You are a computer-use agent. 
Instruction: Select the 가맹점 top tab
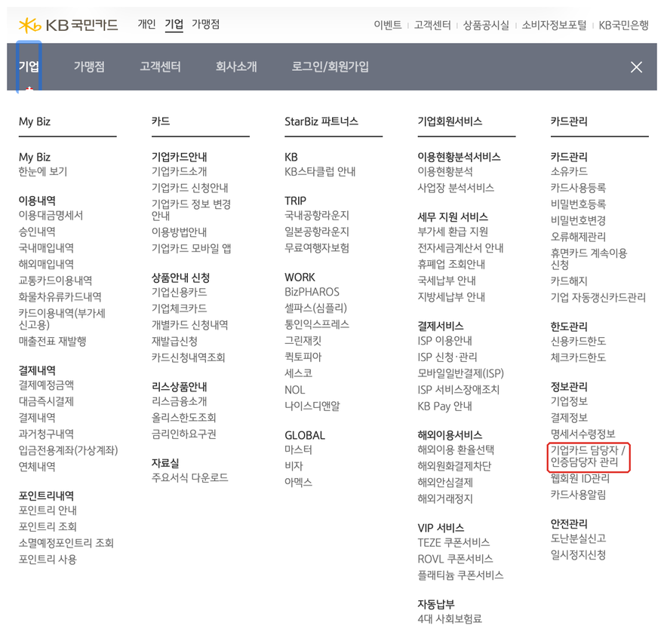pyautogui.click(x=205, y=24)
